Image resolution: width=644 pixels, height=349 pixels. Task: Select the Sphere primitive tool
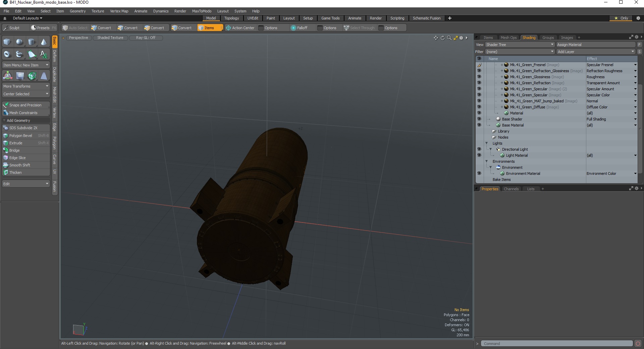click(x=19, y=42)
